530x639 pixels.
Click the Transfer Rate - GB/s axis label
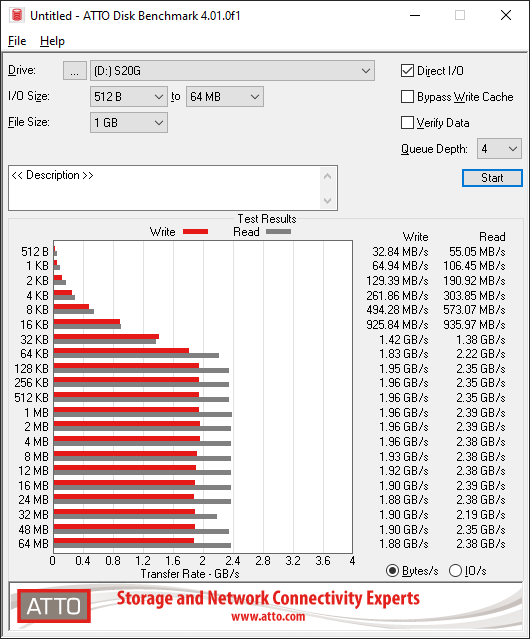pyautogui.click(x=190, y=574)
